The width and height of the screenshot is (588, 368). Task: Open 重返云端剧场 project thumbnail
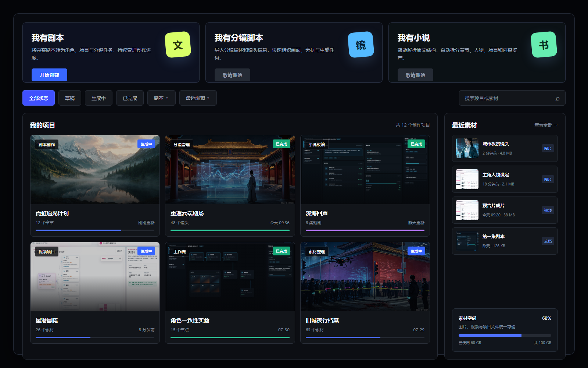[x=230, y=170]
